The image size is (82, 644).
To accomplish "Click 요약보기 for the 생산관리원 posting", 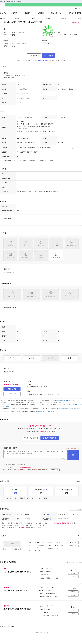I will click(73, 592).
